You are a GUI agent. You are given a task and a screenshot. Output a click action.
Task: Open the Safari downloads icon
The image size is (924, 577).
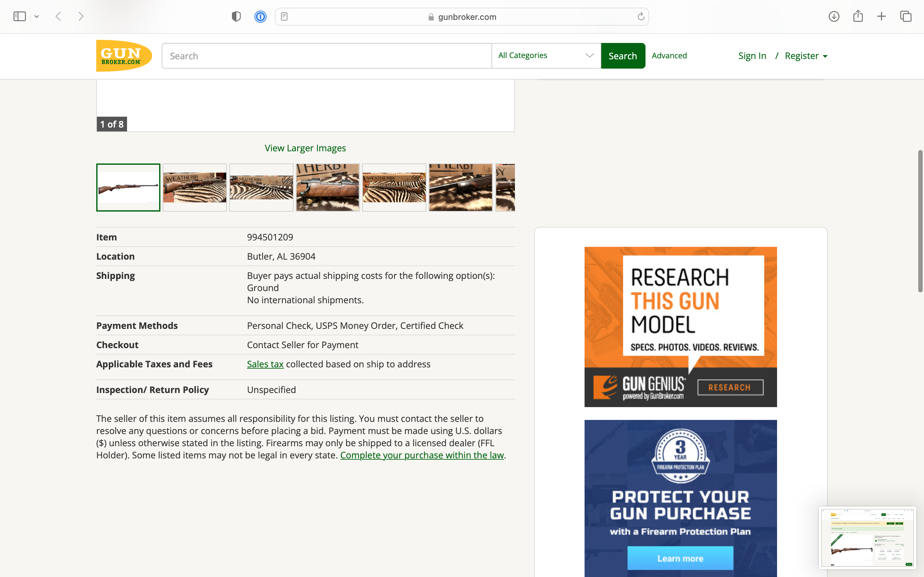pyautogui.click(x=834, y=16)
